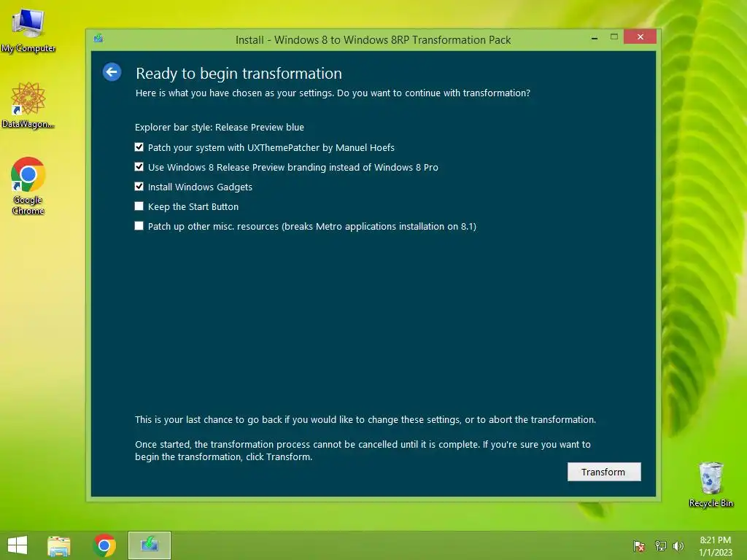Open the Action Center flag icon
Image resolution: width=747 pixels, height=560 pixels.
(x=639, y=546)
